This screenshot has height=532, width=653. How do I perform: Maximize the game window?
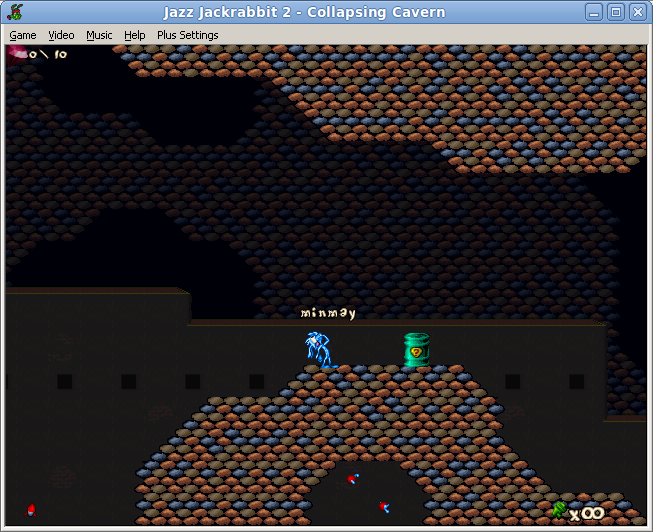click(616, 12)
